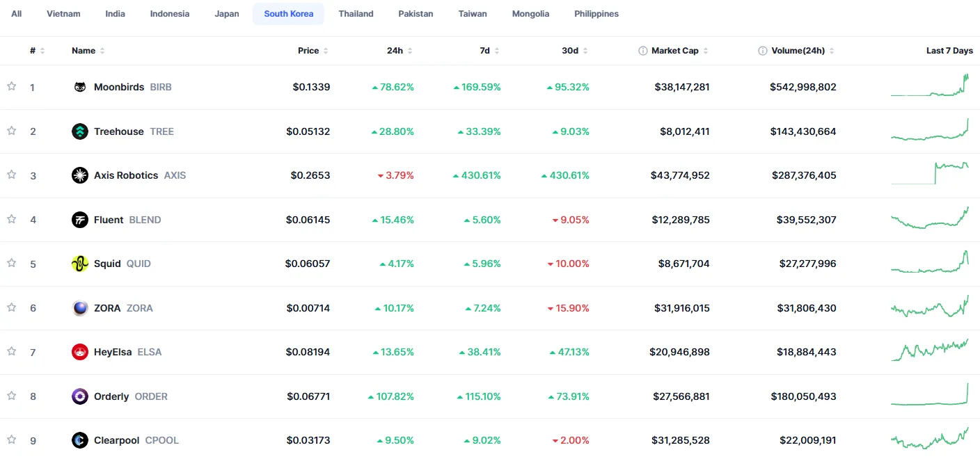Screen dimensions: 980x459
Task: Open the Clearpool CPOOL coin page
Action: tap(136, 440)
